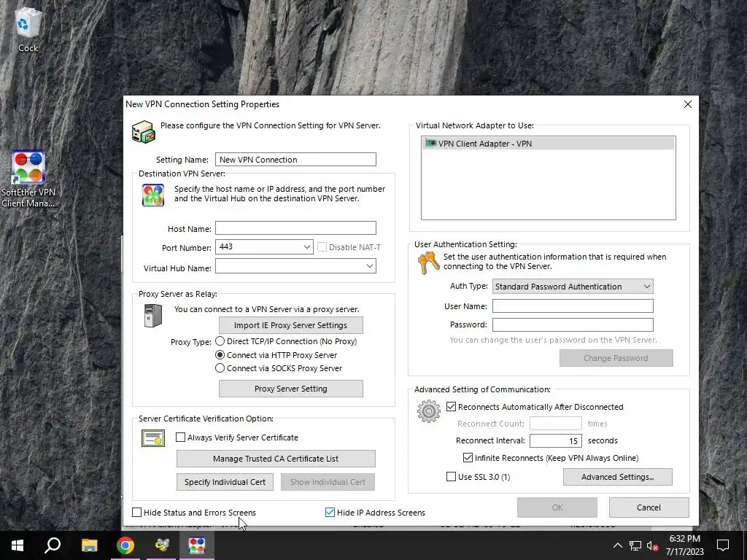Toggle Reconnects Automatically After Disconnected
The height and width of the screenshot is (560, 747).
click(451, 407)
